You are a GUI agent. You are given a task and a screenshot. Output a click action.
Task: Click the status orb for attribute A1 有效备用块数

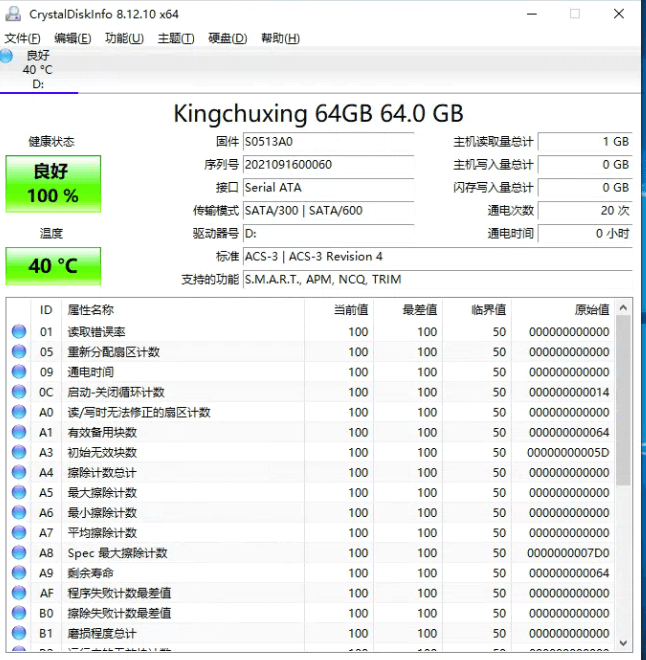19,432
